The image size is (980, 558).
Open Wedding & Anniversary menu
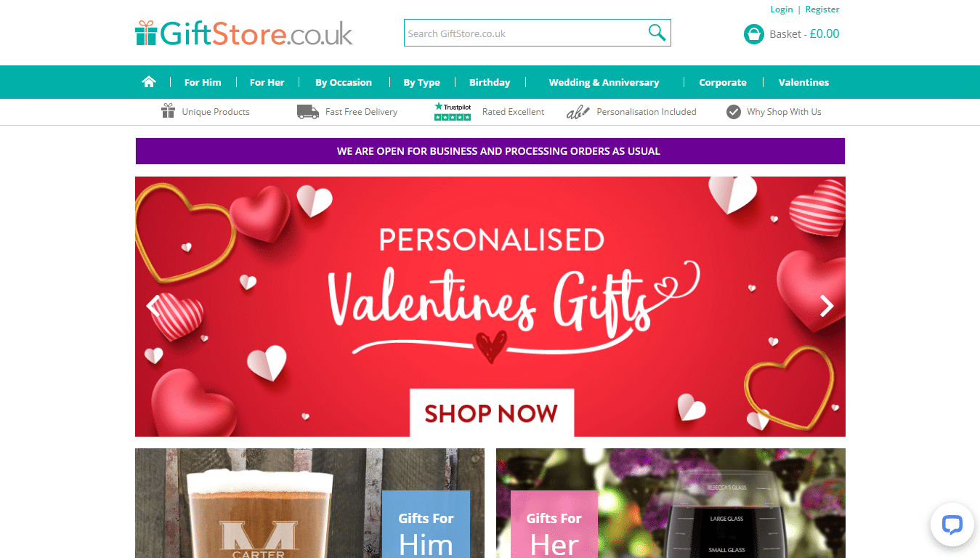click(x=604, y=82)
